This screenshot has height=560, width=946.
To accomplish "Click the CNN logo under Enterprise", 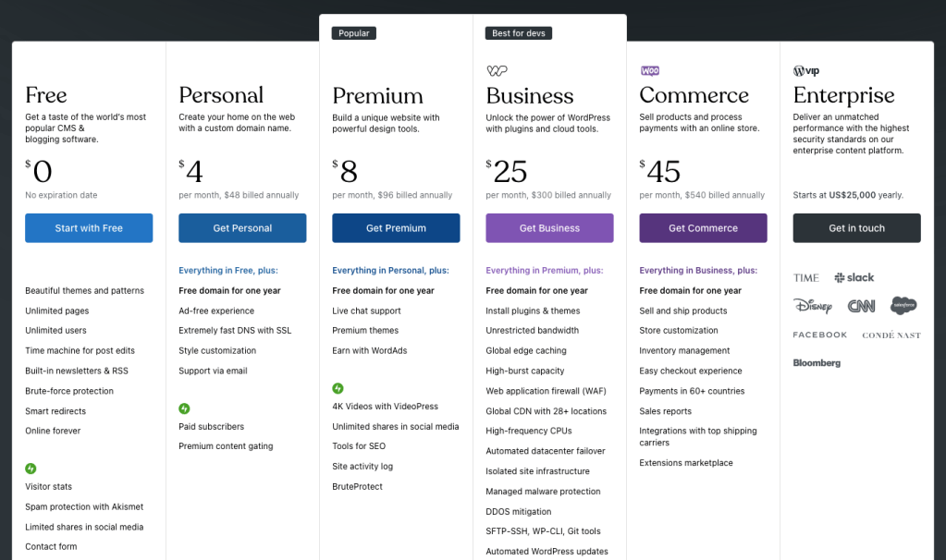I will coord(861,306).
